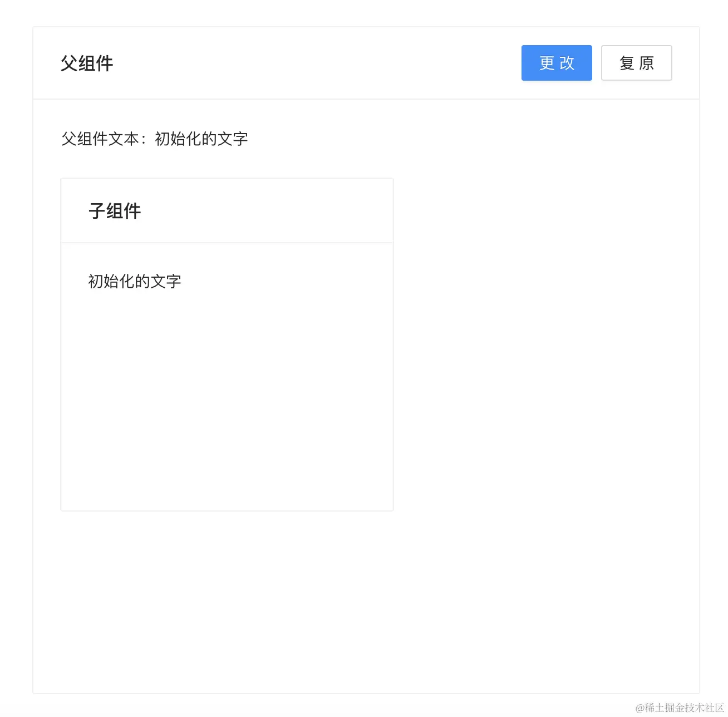Click the blue 更改 button
The width and height of the screenshot is (728, 717).
click(x=557, y=63)
